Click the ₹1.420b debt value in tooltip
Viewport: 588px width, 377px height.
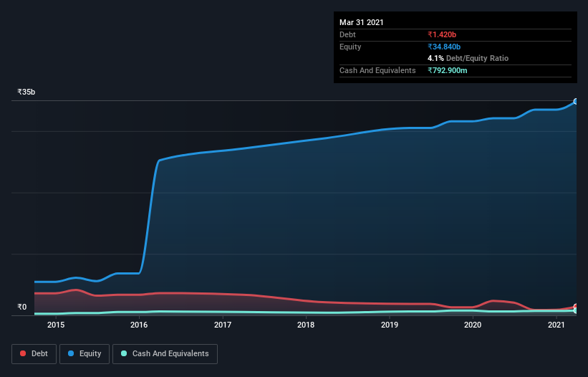[442, 34]
